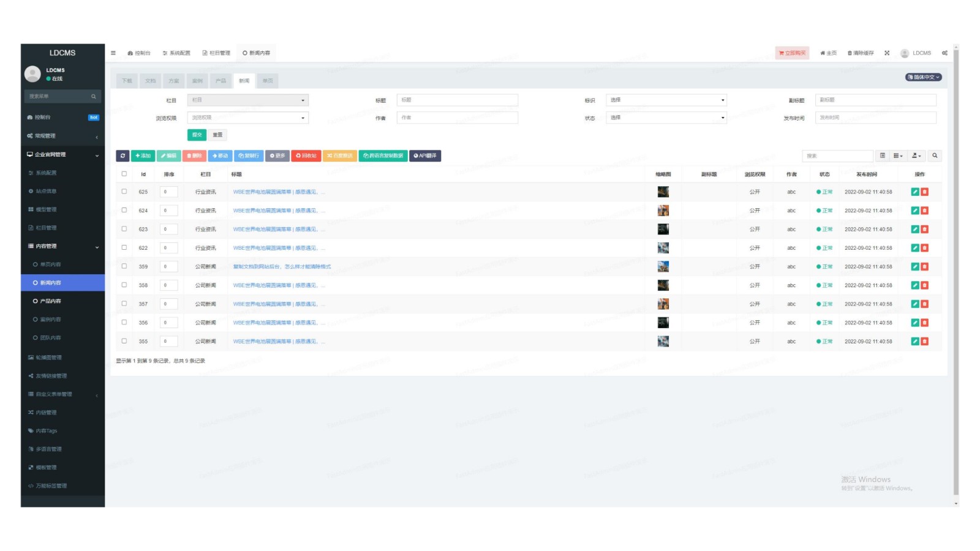Screen dimensions: 980x551
Task: Check the checkbox for row 622
Action: click(124, 247)
